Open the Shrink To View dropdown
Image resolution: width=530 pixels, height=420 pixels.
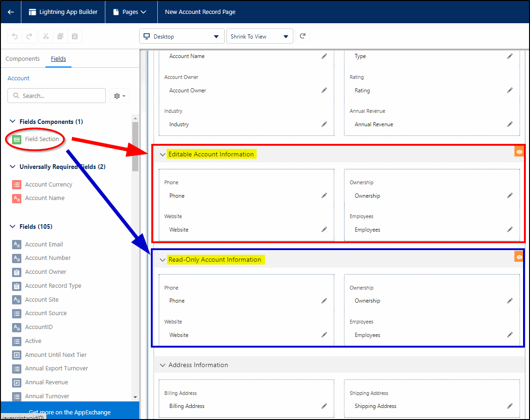point(259,36)
